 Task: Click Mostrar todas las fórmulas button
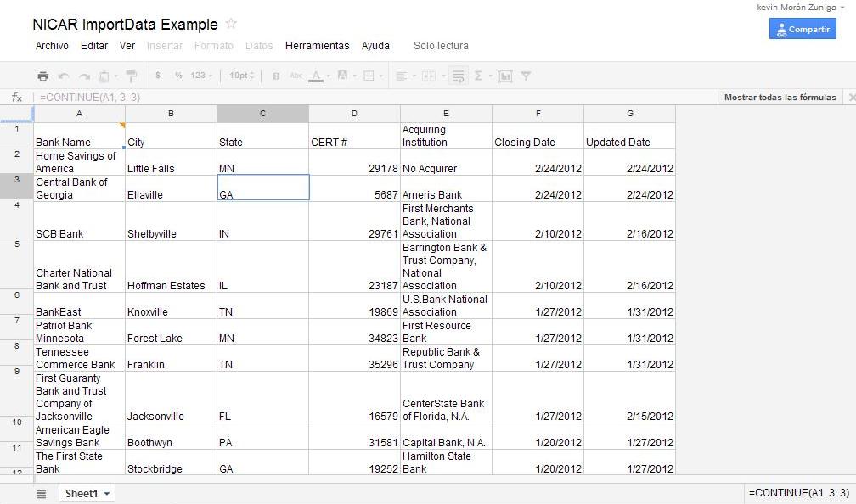pyautogui.click(x=780, y=98)
